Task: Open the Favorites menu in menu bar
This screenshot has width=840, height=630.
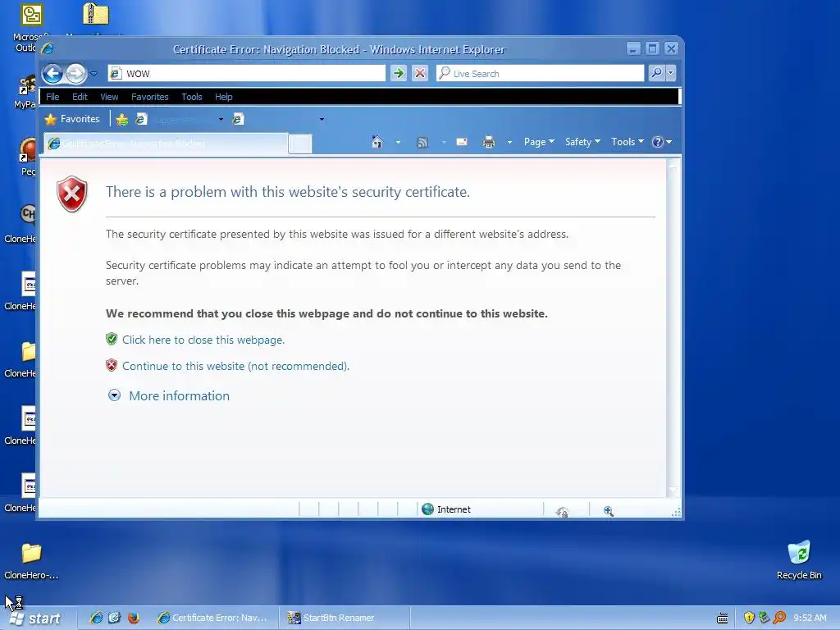Action: (150, 97)
